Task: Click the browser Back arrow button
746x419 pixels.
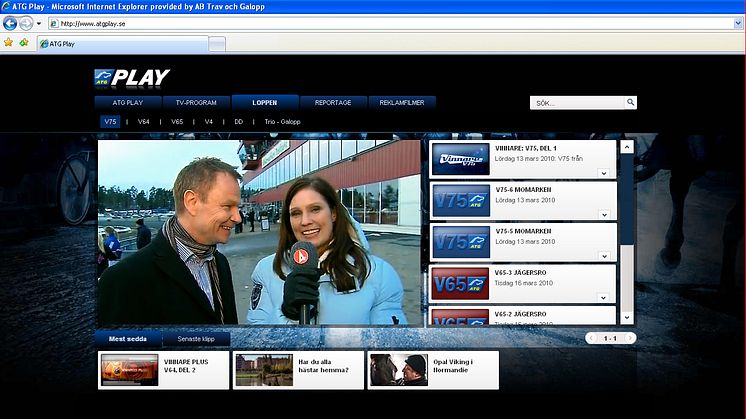Action: (10, 23)
